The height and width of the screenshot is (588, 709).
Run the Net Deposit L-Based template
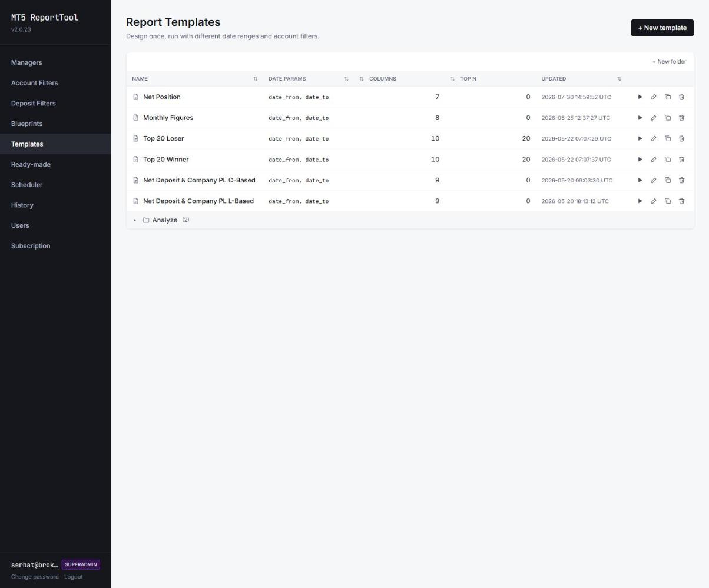coord(640,201)
